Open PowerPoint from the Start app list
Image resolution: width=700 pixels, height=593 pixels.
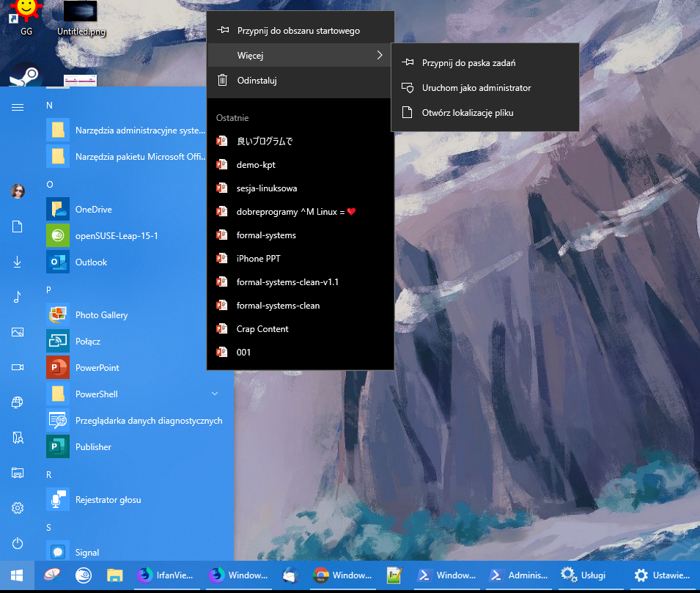click(97, 367)
